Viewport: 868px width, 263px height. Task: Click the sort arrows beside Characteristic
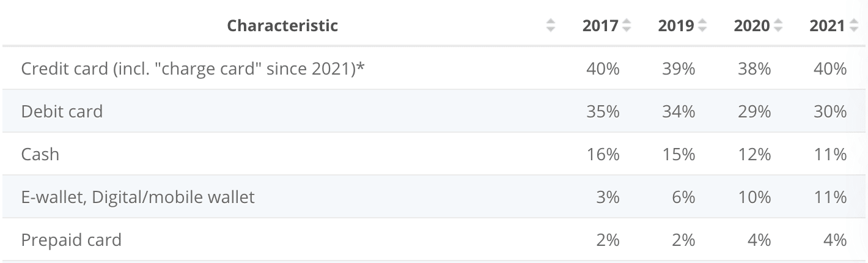(551, 26)
